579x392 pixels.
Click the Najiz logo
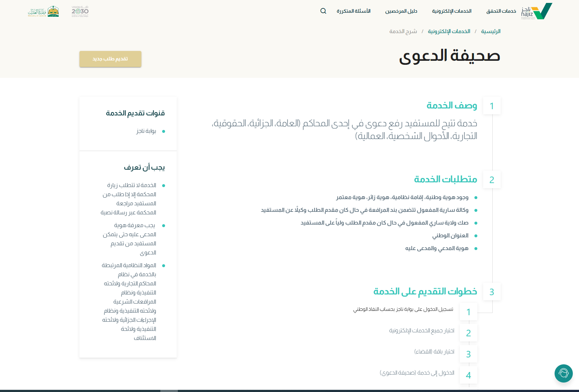(x=537, y=11)
